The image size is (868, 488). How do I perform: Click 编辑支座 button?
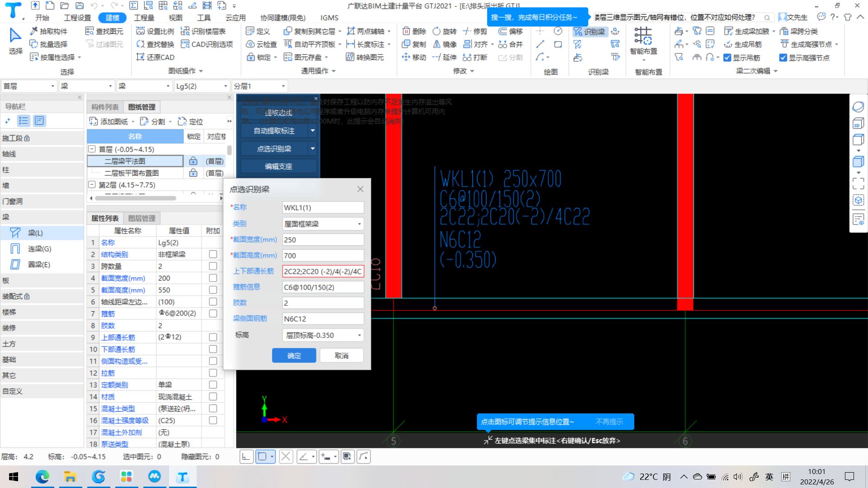tap(278, 166)
